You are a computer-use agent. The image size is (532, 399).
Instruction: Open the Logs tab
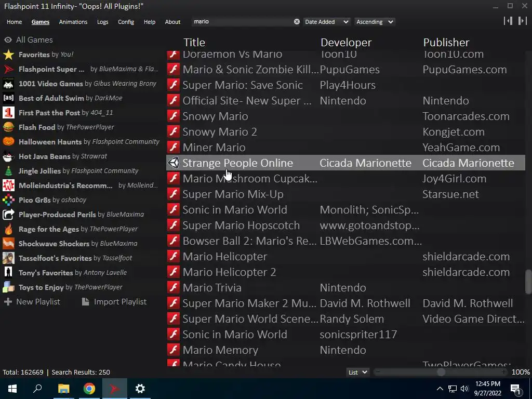point(102,22)
